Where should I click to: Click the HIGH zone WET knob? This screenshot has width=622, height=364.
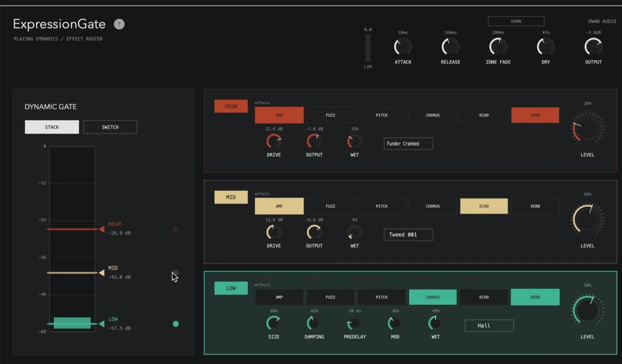tap(354, 141)
